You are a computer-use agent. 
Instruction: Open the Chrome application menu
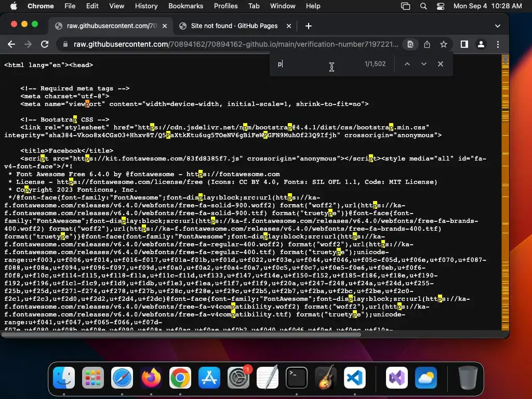(x=41, y=6)
